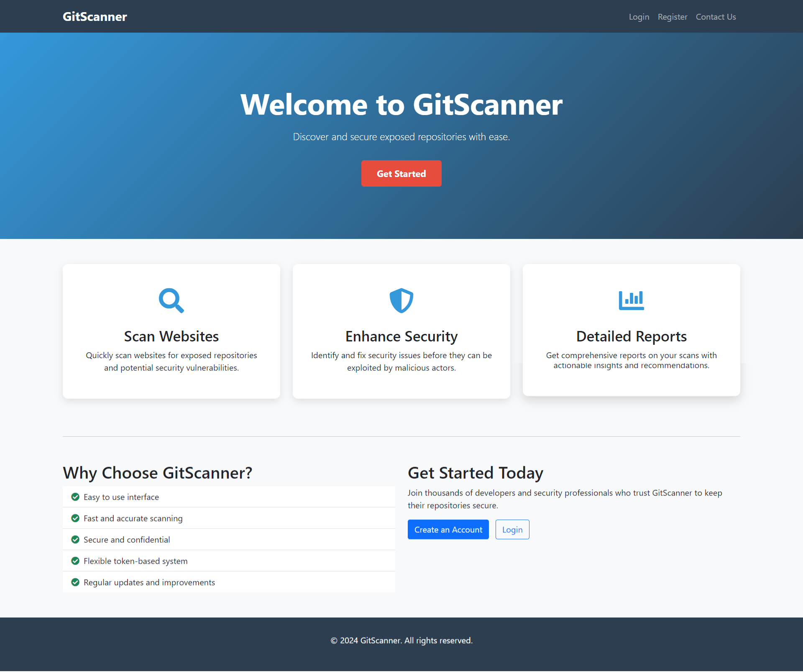The width and height of the screenshot is (803, 672).
Task: Select the 'Fast and accurate scanning' list item
Action: (229, 518)
